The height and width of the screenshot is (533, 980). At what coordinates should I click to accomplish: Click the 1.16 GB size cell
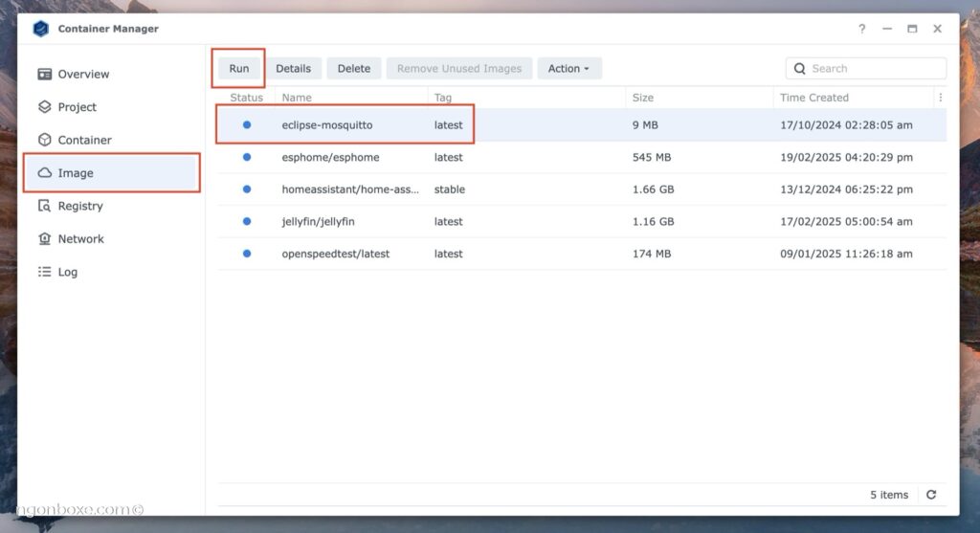pyautogui.click(x=653, y=222)
